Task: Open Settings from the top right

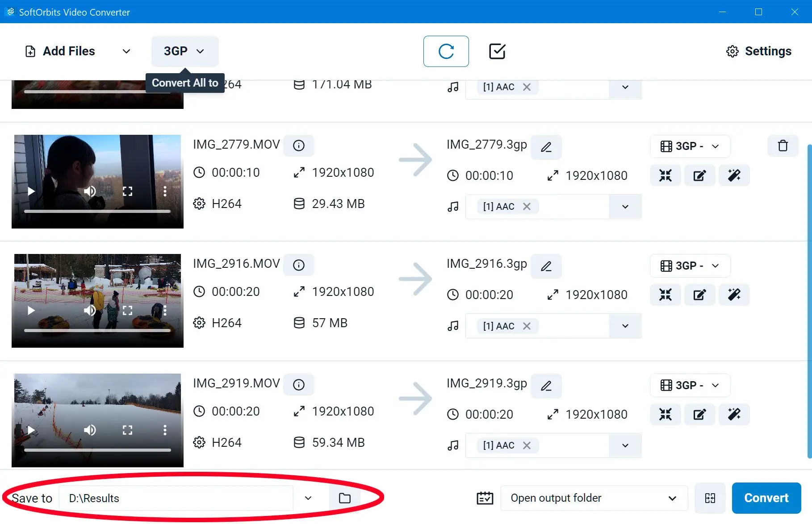Action: 759,51
